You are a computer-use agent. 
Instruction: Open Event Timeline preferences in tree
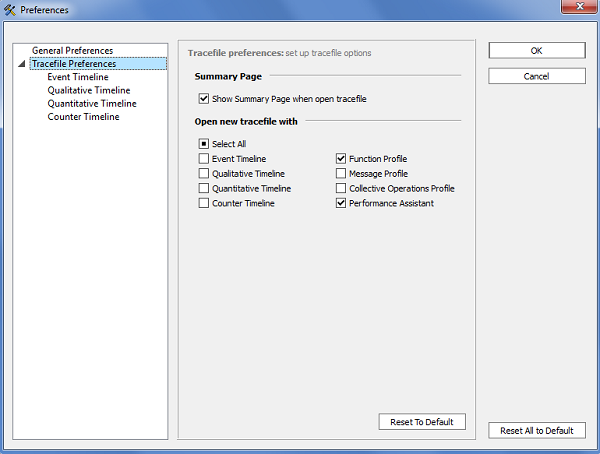coord(77,77)
